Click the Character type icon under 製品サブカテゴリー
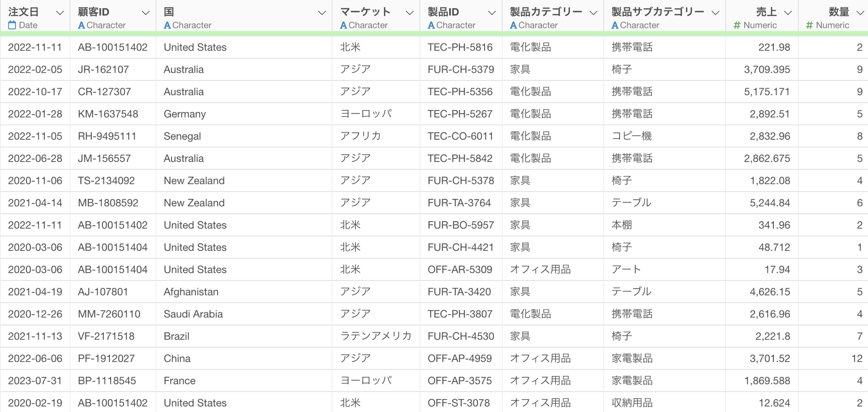This screenshot has height=412, width=868. 615,25
